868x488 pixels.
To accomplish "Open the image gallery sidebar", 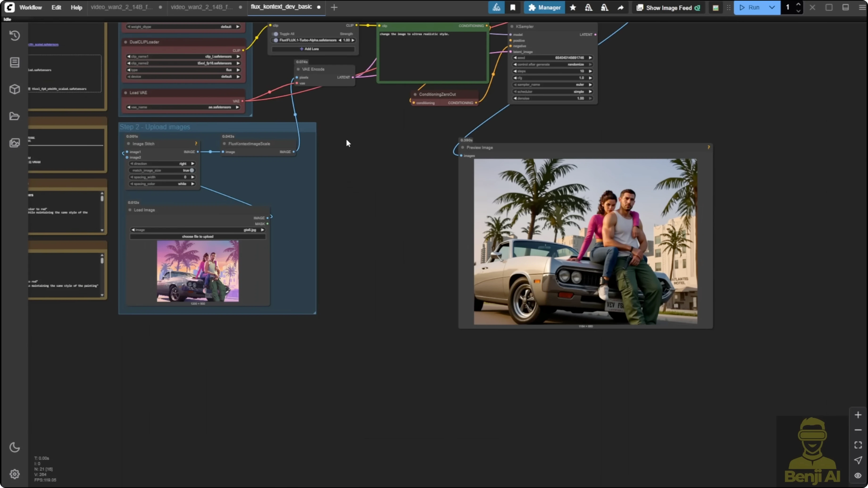I will (x=15, y=143).
